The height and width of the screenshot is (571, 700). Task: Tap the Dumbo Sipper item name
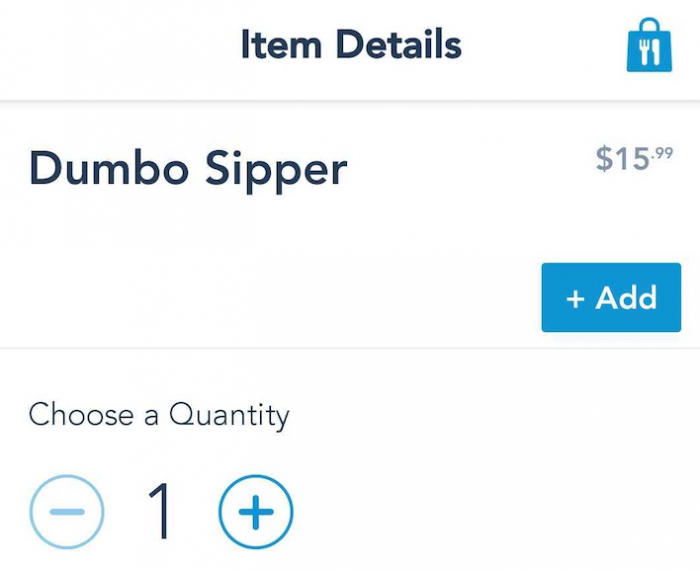tap(188, 169)
